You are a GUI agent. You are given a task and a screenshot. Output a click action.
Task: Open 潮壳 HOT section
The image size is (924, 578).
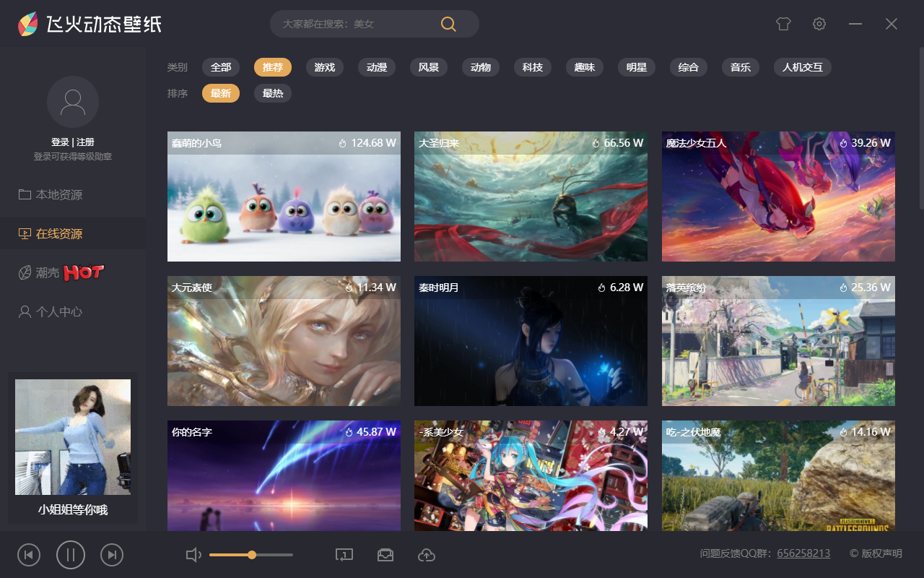point(73,272)
